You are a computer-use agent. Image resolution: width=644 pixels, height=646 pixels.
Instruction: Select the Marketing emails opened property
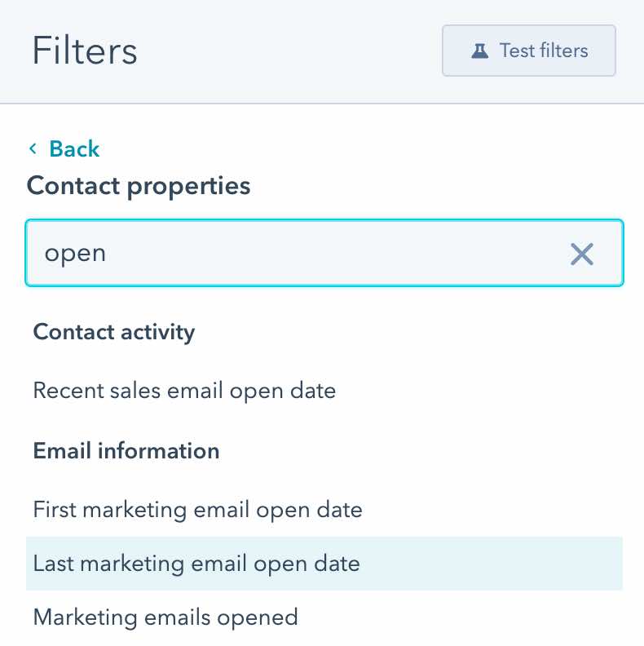(165, 617)
